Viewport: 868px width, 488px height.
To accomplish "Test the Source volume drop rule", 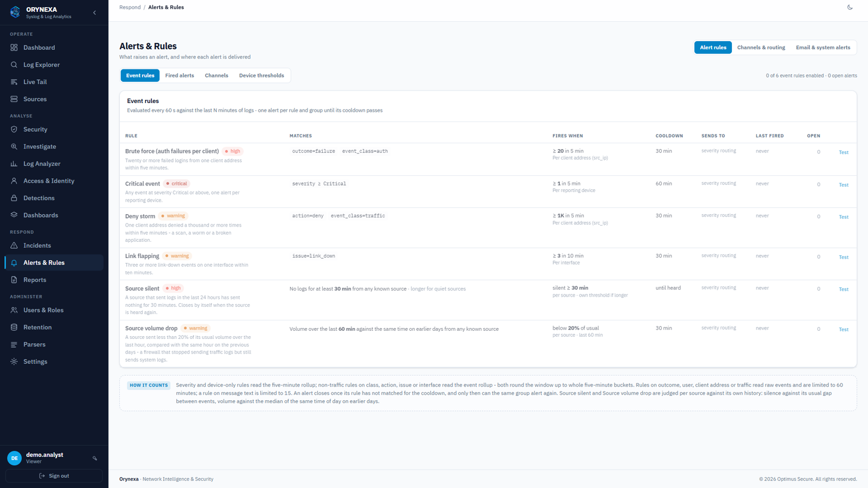I will (844, 329).
